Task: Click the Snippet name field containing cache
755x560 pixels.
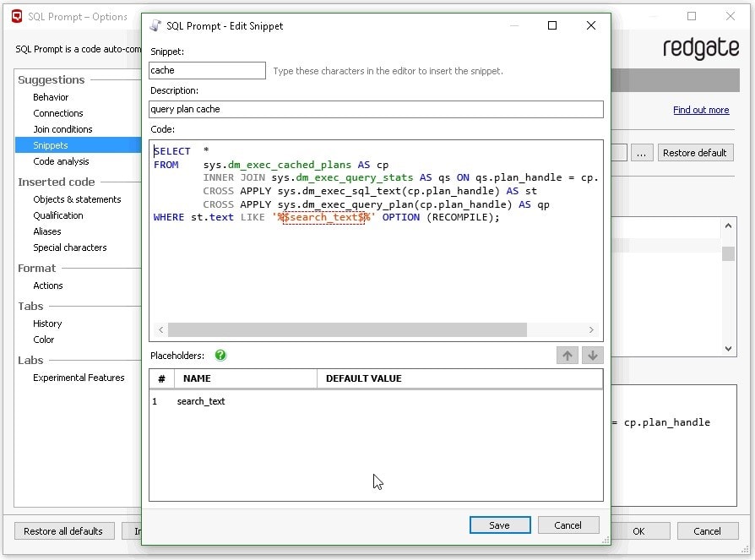Action: pos(207,70)
